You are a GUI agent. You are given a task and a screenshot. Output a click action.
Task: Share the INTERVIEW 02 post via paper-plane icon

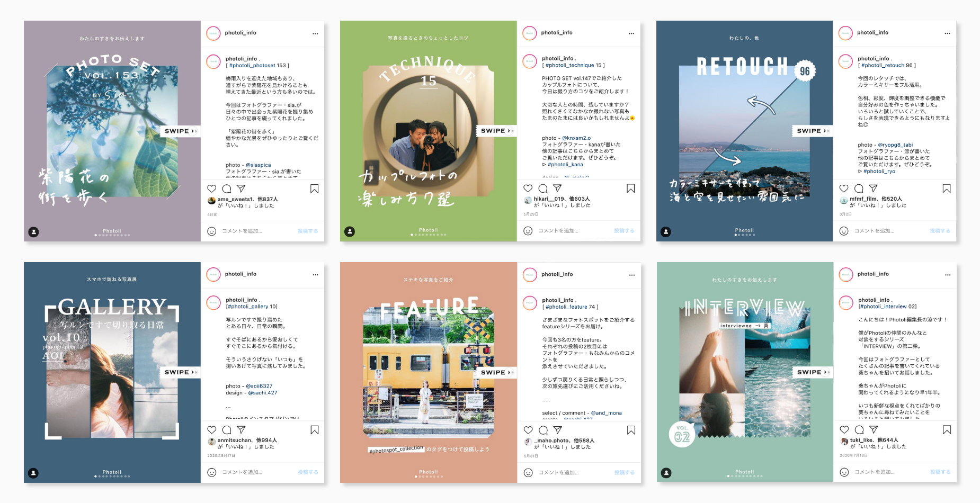point(874,429)
